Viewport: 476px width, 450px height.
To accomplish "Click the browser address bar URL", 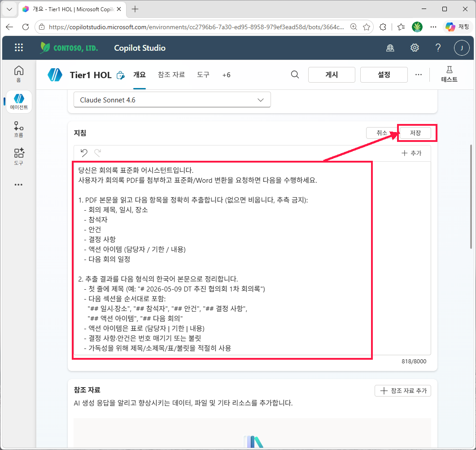I will pyautogui.click(x=196, y=27).
